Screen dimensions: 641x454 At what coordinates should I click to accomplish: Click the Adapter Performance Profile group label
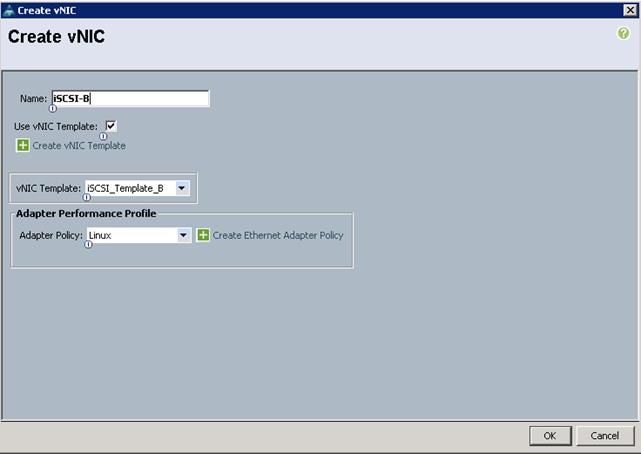[x=86, y=213]
